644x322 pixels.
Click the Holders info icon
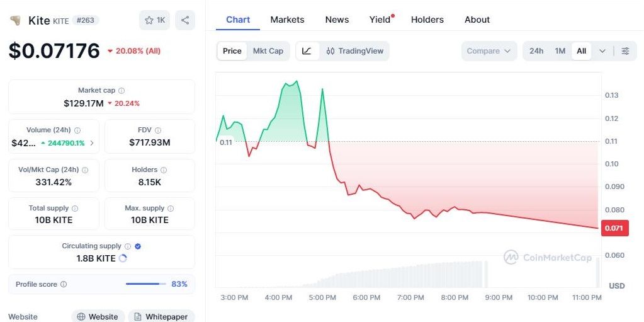click(164, 170)
